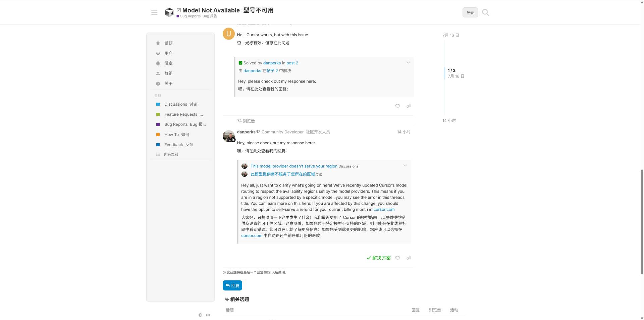Click danperks avatar photo
The width and height of the screenshot is (644, 320).
(x=228, y=136)
